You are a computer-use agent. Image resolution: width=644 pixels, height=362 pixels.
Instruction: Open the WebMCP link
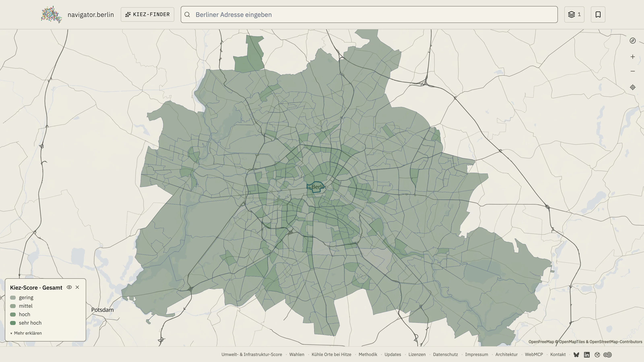(x=534, y=355)
